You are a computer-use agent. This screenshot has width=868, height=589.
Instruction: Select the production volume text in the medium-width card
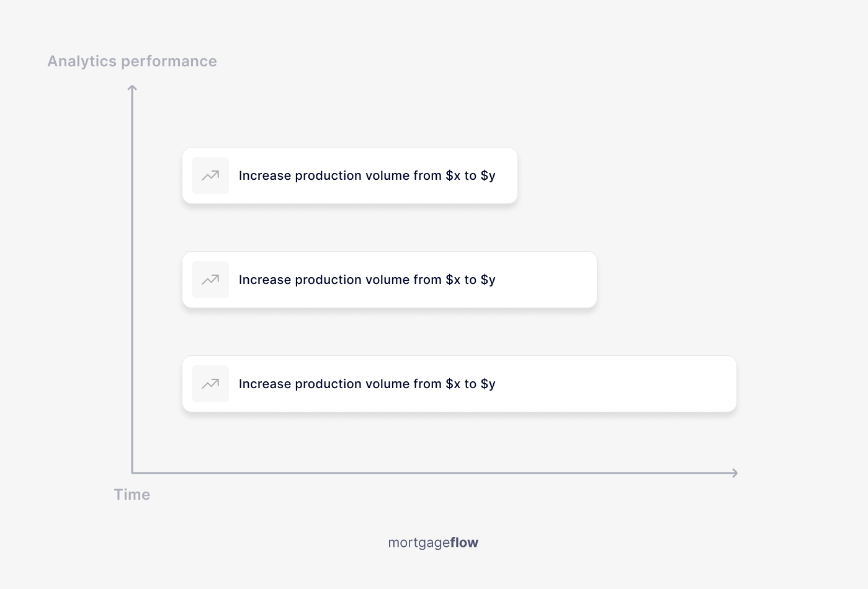coord(367,280)
